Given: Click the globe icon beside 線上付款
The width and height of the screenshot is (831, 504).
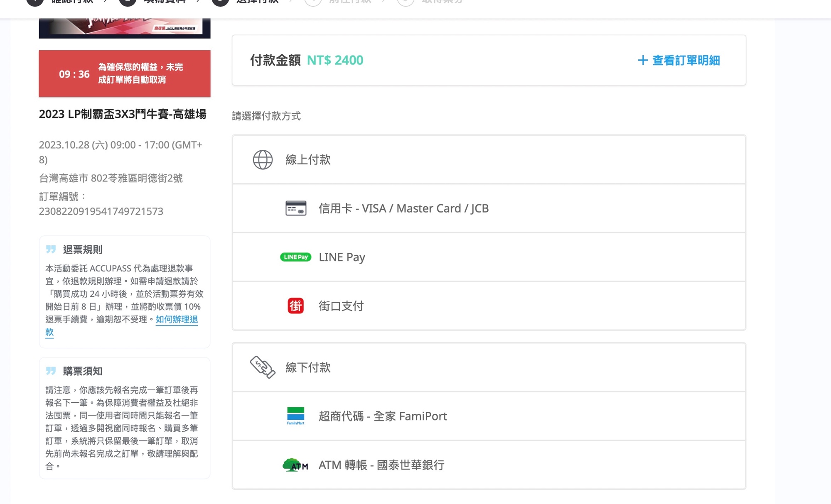Looking at the screenshot, I should [263, 160].
